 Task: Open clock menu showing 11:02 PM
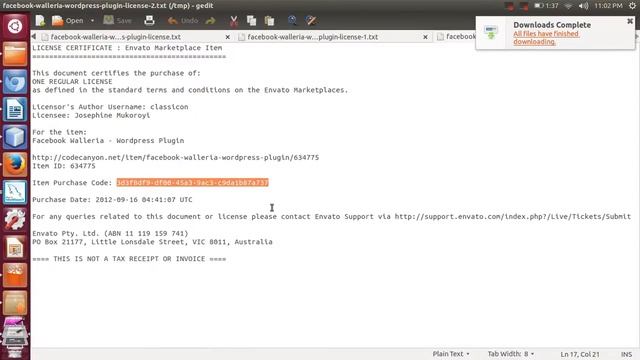tap(608, 6)
